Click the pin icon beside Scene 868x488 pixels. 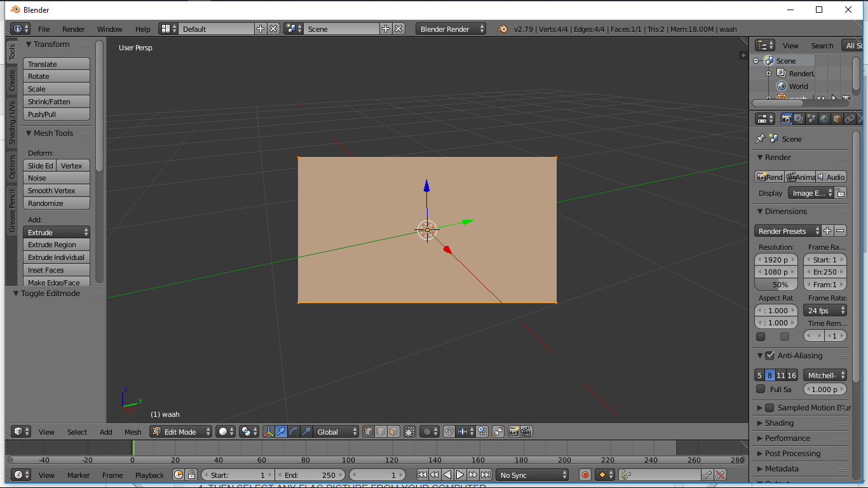[760, 139]
